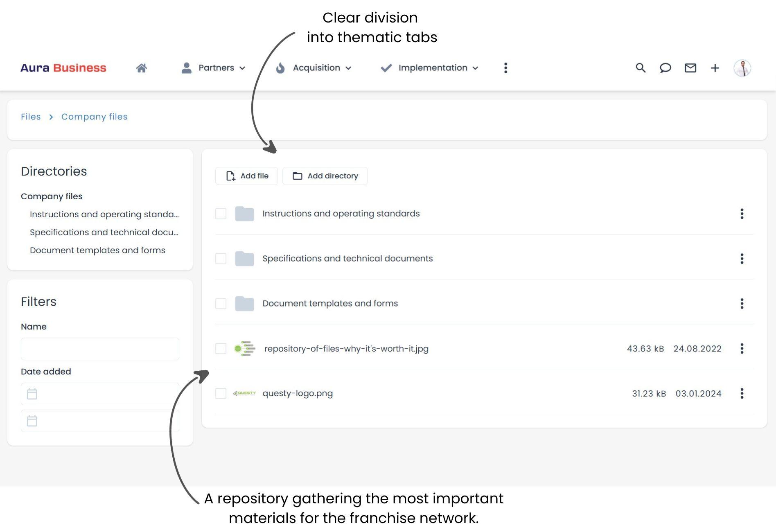Select Specifications and technical docu... in Directories

click(104, 232)
